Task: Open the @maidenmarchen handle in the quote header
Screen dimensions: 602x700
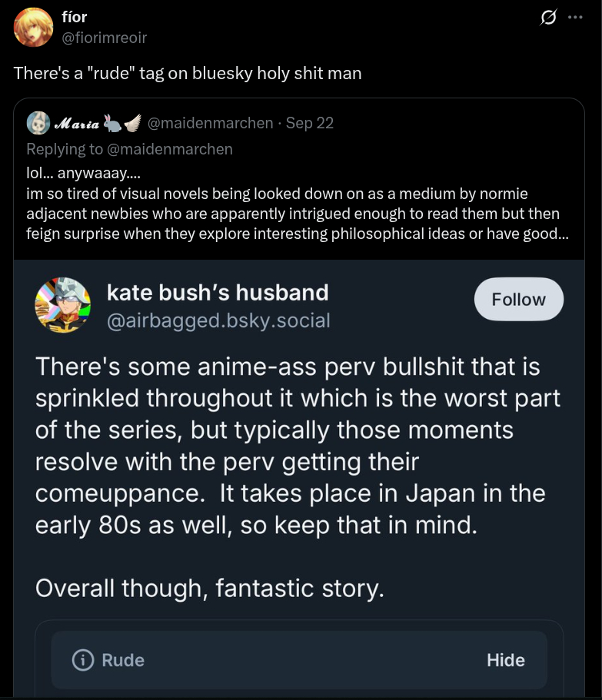Action: 210,123
